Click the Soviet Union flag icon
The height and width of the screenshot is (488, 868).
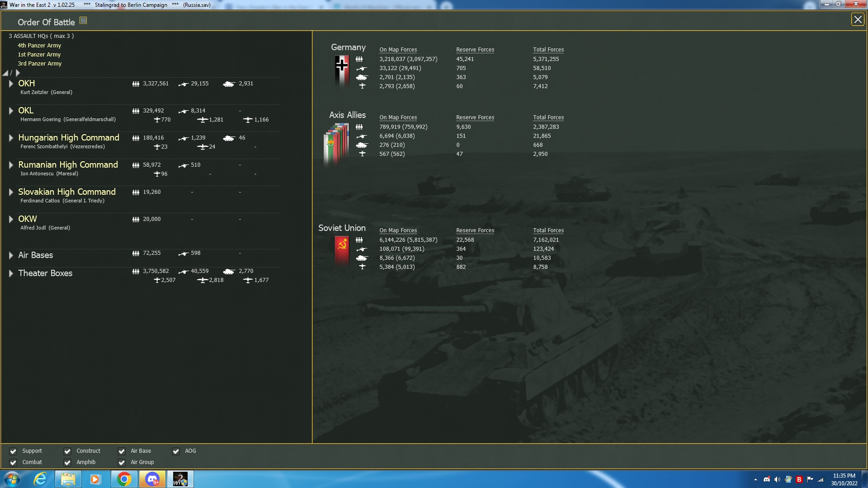tap(342, 250)
